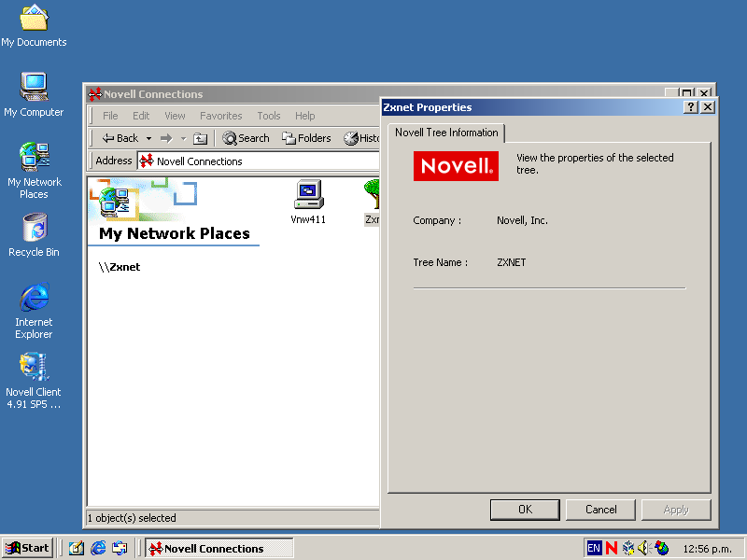This screenshot has height=560, width=747.
Task: Launch Internet Explorer from quick launch
Action: [98, 548]
